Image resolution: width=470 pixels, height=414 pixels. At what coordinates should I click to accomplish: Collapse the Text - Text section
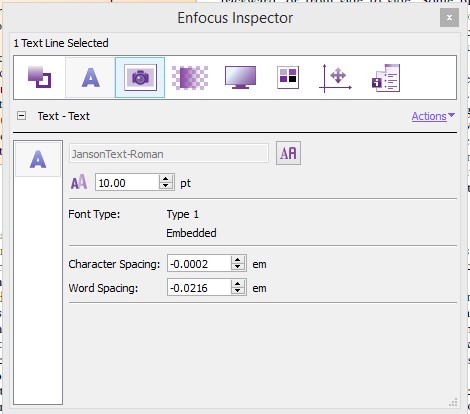point(21,116)
